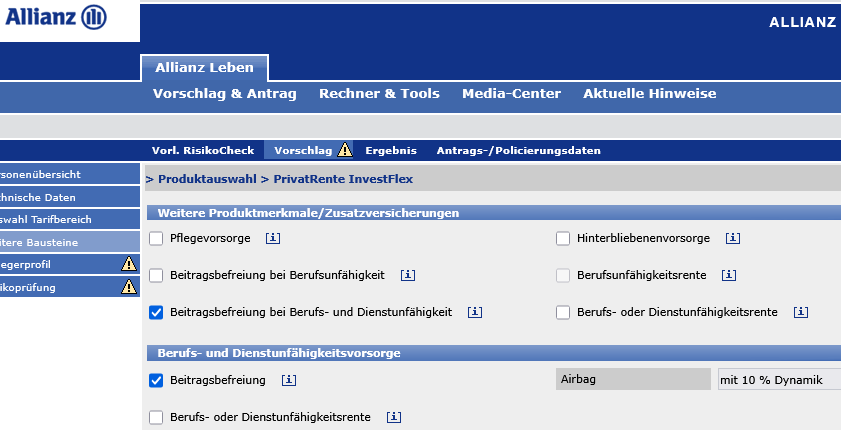
Task: Switch to Vorl. RisikoCheck tab
Action: pos(203,151)
